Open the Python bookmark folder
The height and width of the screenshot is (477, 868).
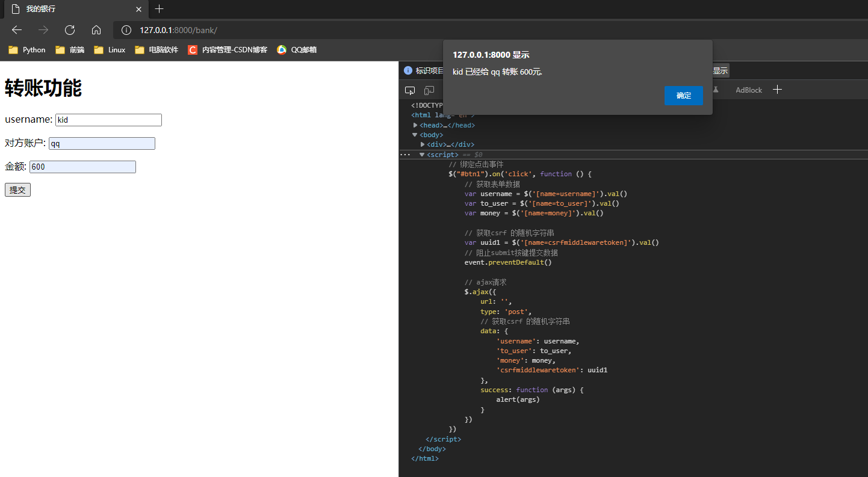point(27,50)
